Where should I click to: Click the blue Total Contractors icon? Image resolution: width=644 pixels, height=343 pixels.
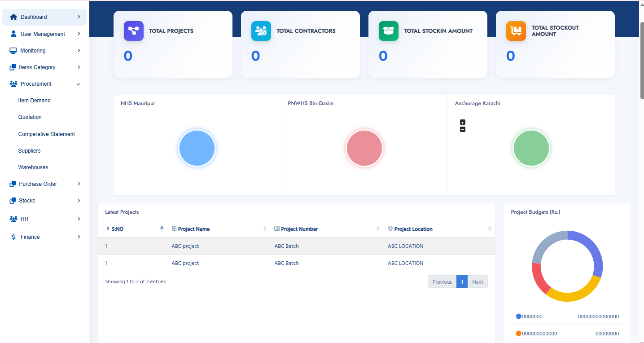[261, 31]
